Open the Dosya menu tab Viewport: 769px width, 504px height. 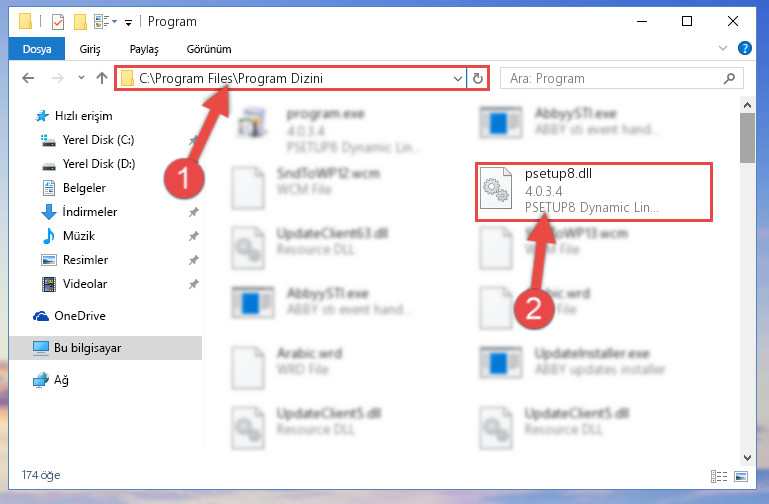click(x=37, y=49)
